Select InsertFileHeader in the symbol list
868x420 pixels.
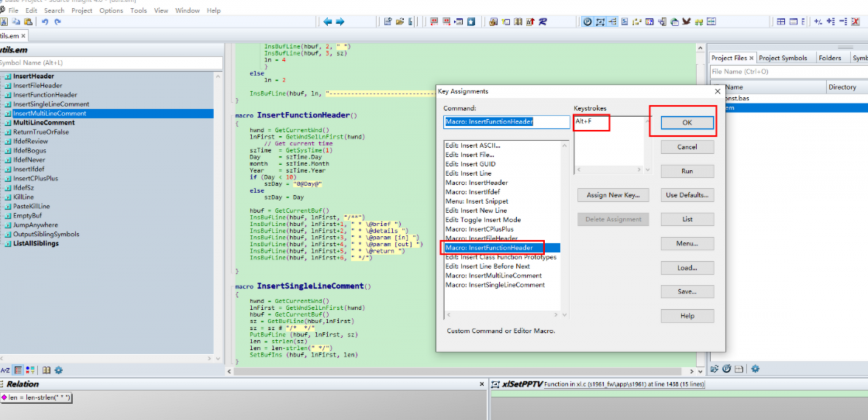pyautogui.click(x=38, y=86)
